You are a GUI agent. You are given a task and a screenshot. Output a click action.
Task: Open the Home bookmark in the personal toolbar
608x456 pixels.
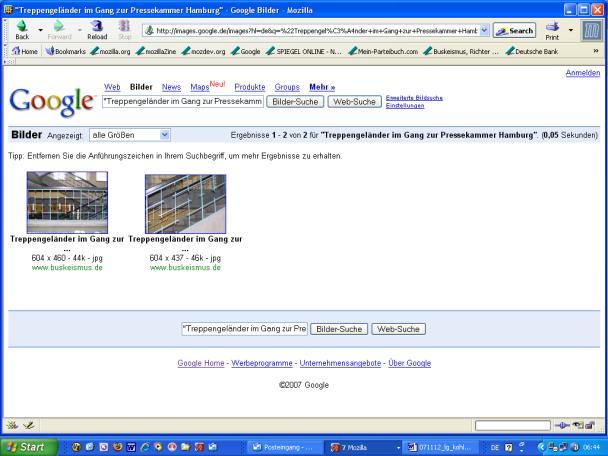[x=25, y=51]
